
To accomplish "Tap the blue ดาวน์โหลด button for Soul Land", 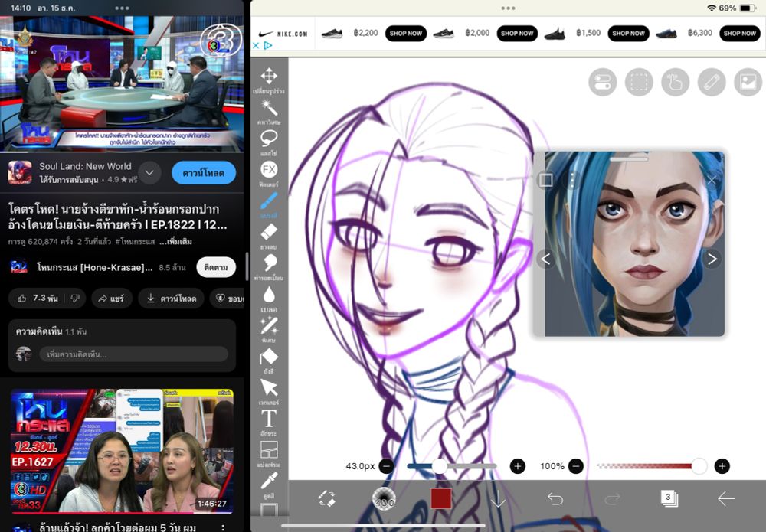I will [x=204, y=173].
